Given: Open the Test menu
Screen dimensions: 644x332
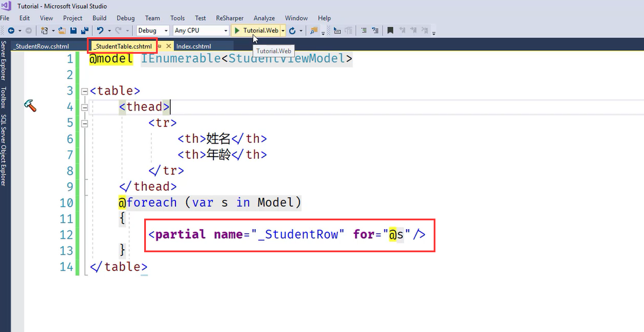Looking at the screenshot, I should [x=200, y=18].
